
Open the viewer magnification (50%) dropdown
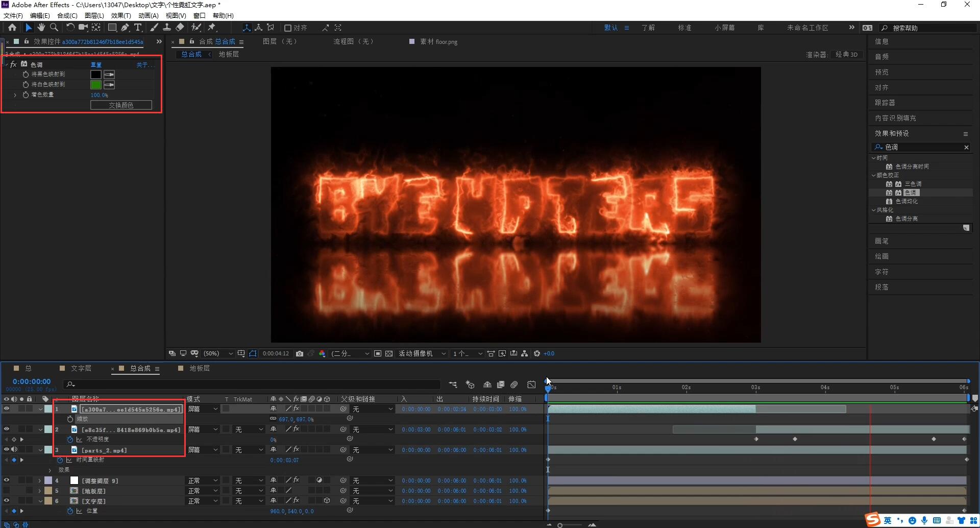218,353
